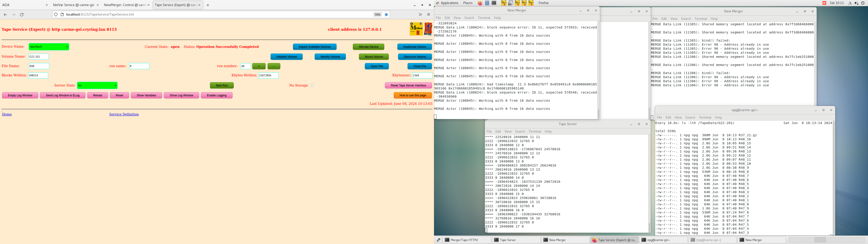Open the file manager launcher in top panel
Image resolution: width=868 pixels, height=244 pixels.
[487, 3]
